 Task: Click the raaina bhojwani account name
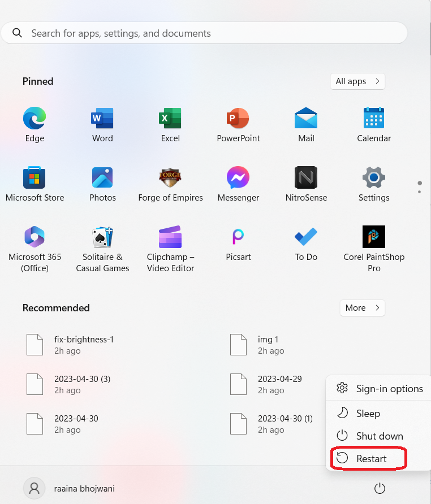click(x=84, y=489)
